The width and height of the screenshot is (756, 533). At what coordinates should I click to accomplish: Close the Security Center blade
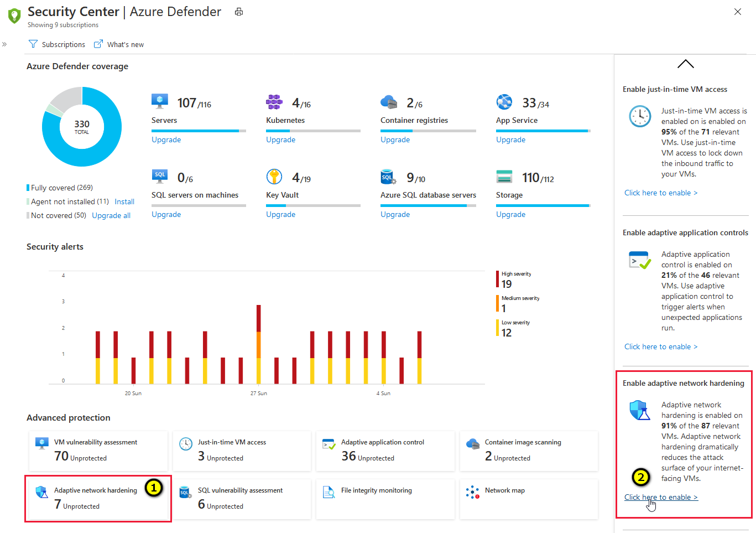tap(738, 12)
